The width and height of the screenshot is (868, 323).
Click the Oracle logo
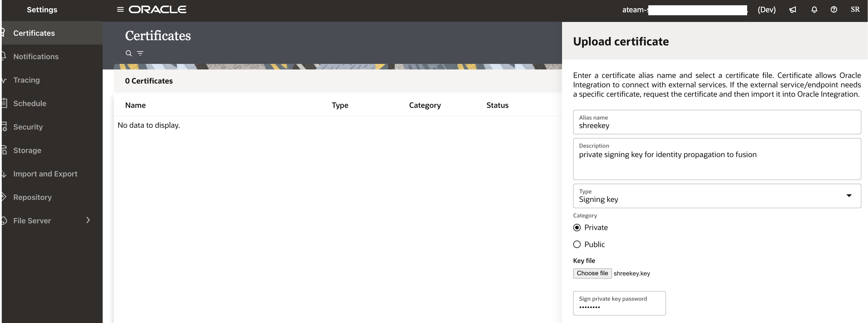coord(157,9)
